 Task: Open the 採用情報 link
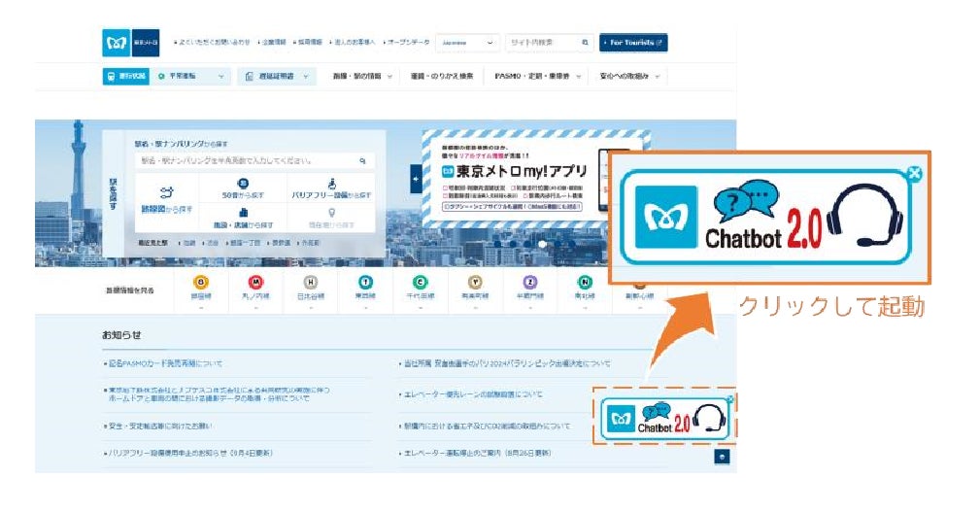coord(308,43)
